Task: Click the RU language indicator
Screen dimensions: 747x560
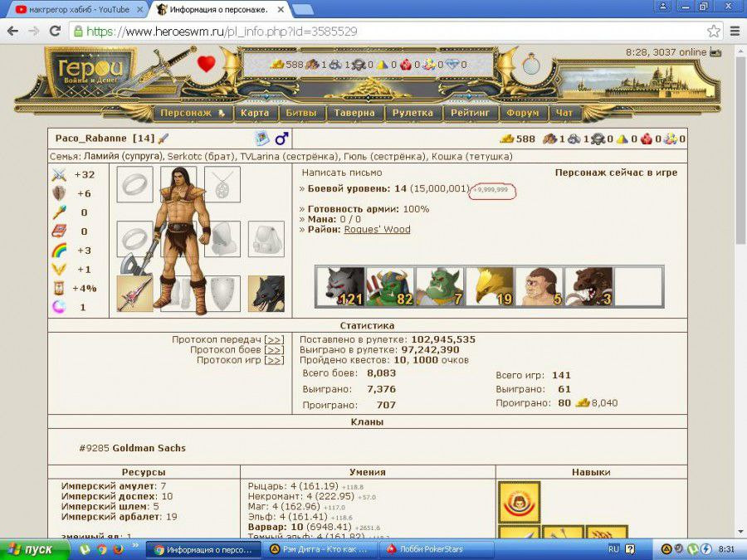Action: click(x=613, y=549)
